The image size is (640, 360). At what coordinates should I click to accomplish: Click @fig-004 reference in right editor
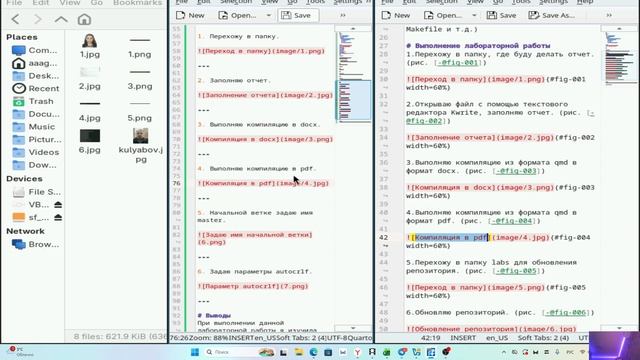tap(513, 221)
